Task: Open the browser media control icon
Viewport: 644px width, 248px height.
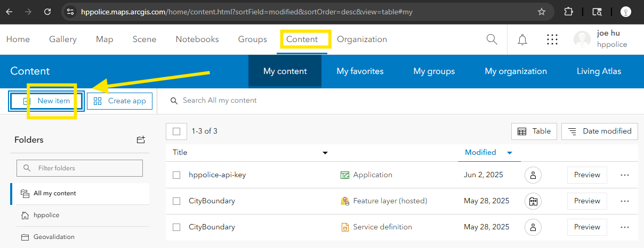Action: [598, 11]
